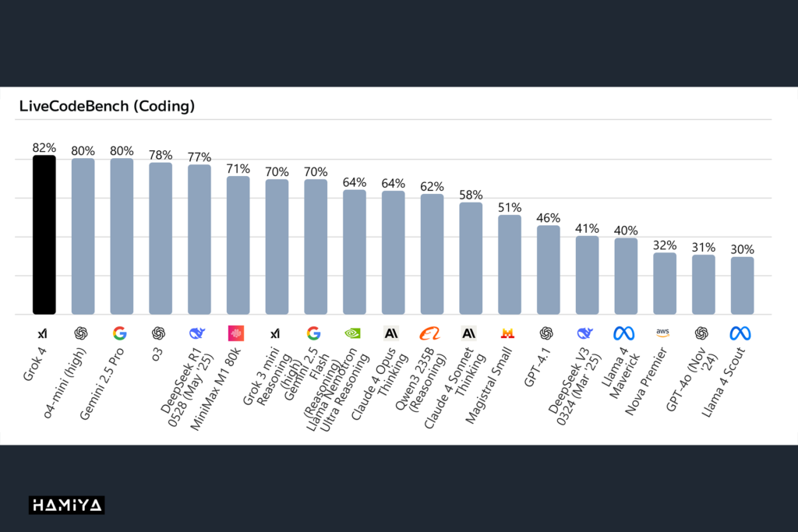The height and width of the screenshot is (532, 798).
Task: Click the AWS logo above Nova Premier
Action: pos(662,332)
